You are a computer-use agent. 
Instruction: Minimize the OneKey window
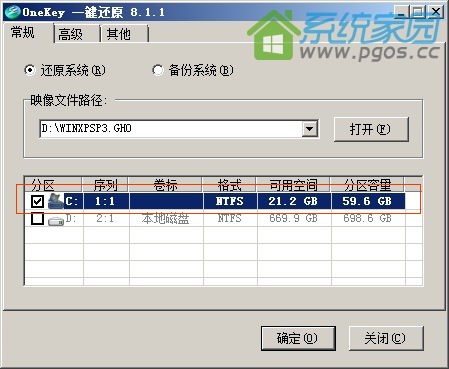(x=401, y=12)
